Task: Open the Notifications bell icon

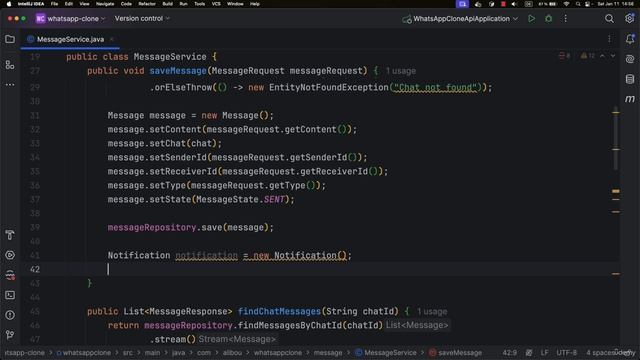Action: [x=630, y=39]
